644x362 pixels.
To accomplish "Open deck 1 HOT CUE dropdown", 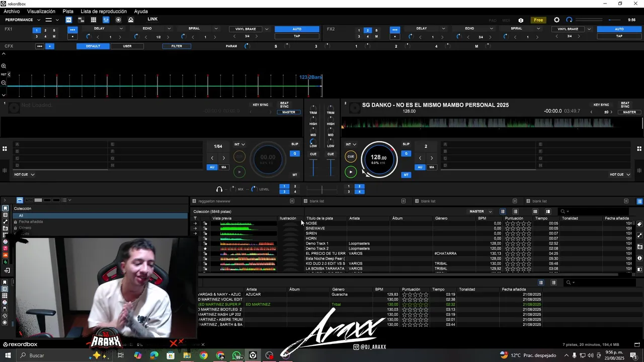I will 24,174.
